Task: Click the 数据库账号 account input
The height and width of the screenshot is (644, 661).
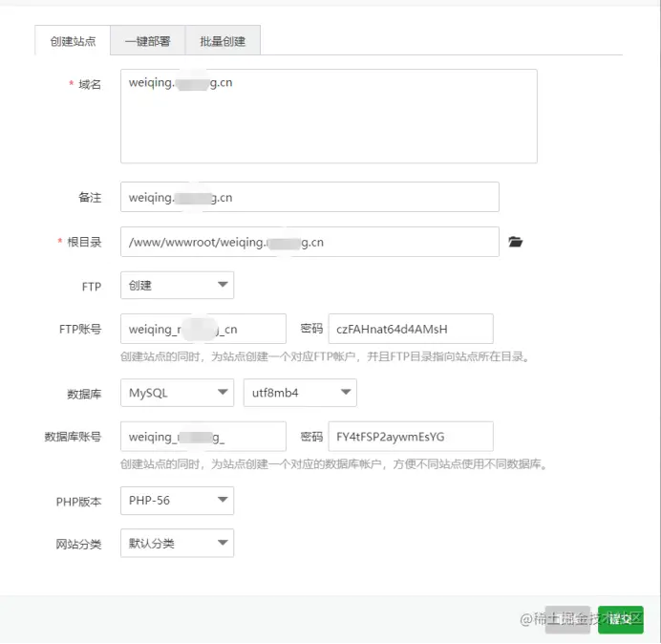Action: click(203, 437)
